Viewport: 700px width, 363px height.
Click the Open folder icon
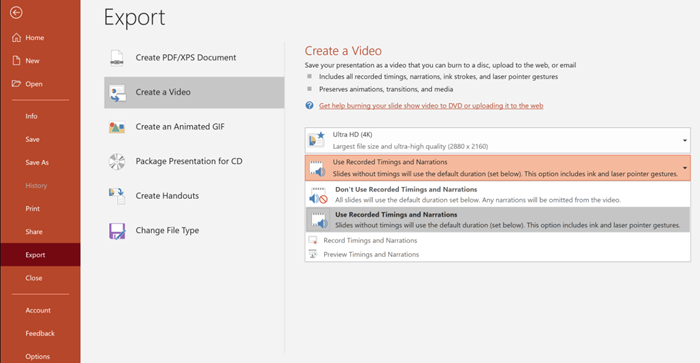(17, 83)
